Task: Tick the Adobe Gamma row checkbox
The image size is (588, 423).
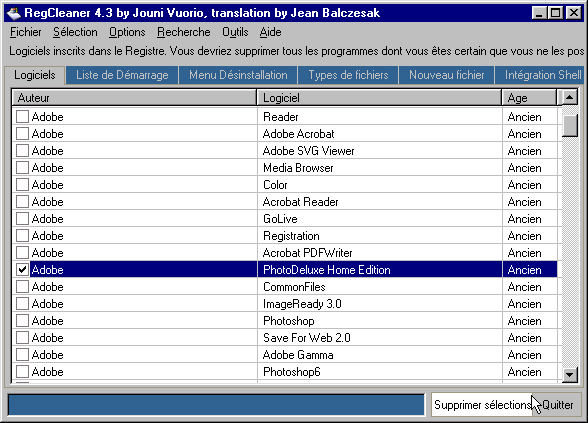Action: point(22,355)
